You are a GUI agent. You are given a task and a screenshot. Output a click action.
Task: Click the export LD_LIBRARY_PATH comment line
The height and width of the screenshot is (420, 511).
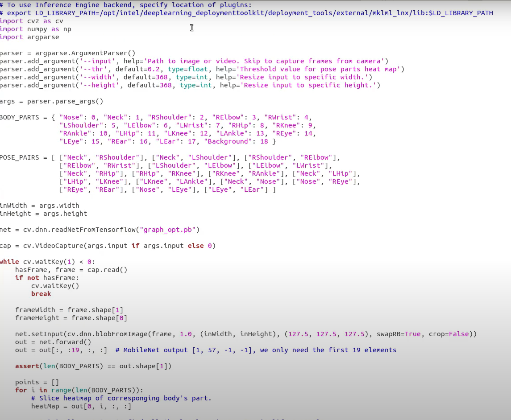[x=246, y=13]
